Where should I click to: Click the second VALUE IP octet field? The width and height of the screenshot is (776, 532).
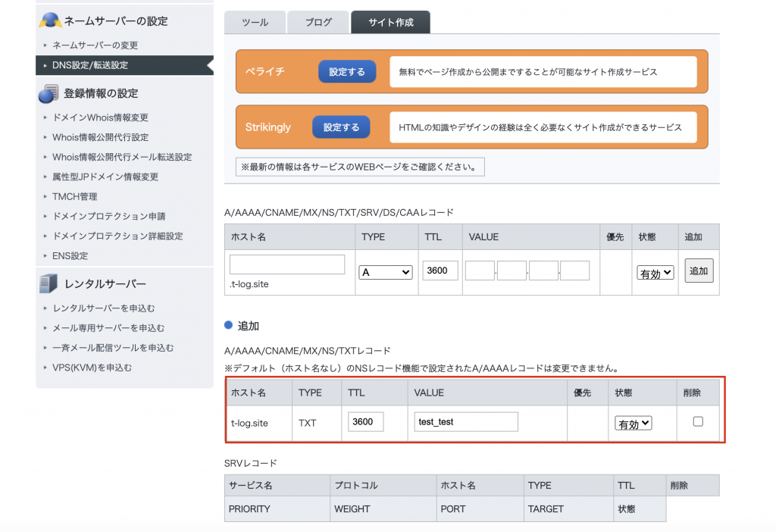coord(512,271)
